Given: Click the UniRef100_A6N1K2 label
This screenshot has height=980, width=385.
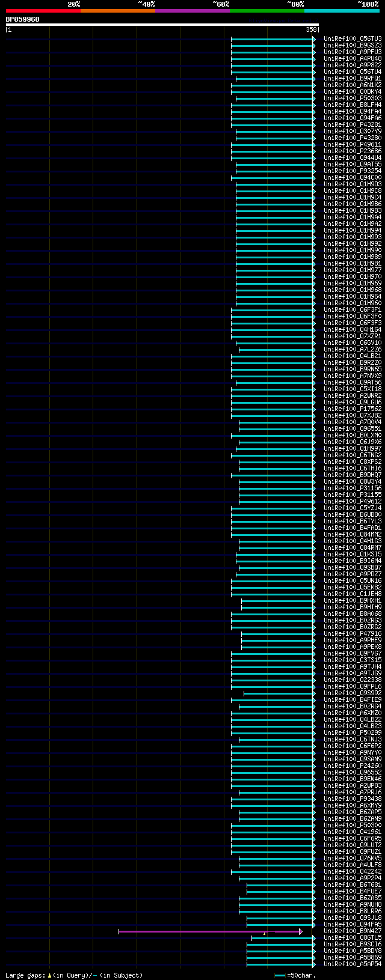Looking at the screenshot, I should pyautogui.click(x=353, y=85).
